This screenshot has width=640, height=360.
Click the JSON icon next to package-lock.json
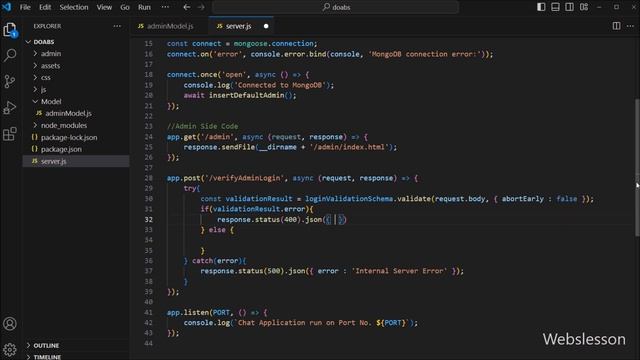pyautogui.click(x=35, y=137)
